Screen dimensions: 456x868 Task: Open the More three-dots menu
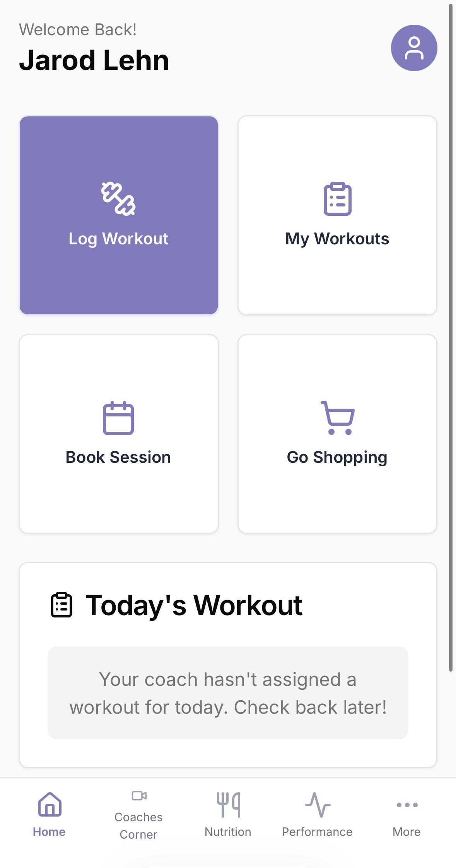pyautogui.click(x=407, y=805)
